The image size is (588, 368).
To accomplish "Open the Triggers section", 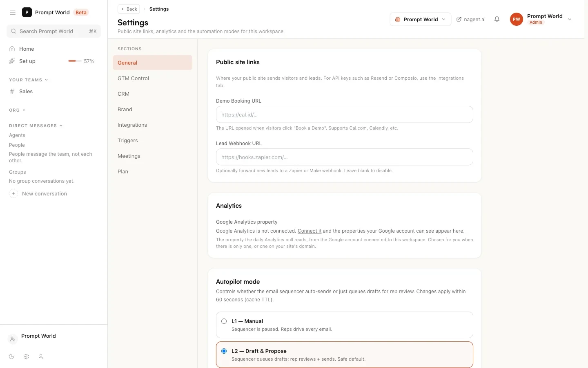I will click(x=152, y=140).
